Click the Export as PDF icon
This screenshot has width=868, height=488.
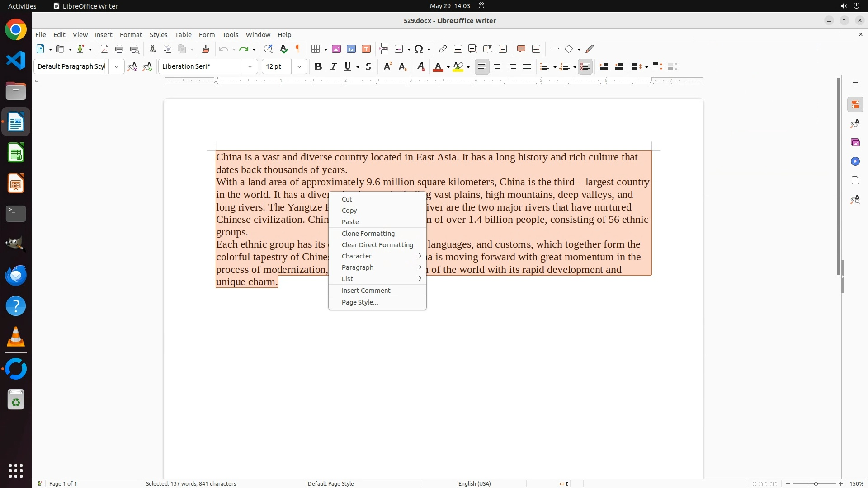104,49
